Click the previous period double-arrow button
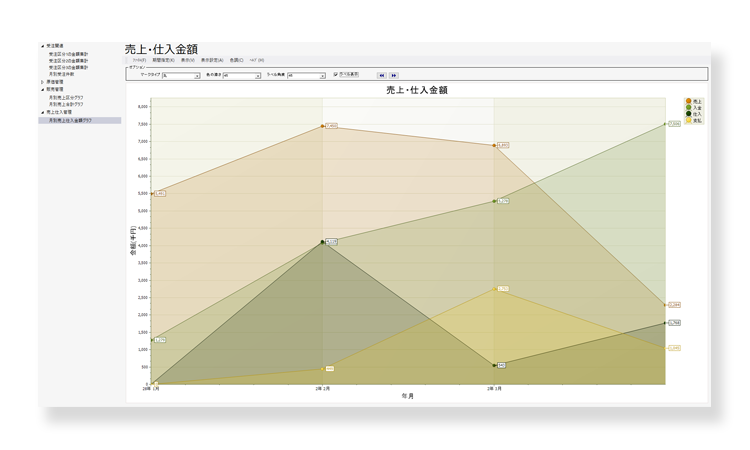The height and width of the screenshot is (450, 750). tap(381, 75)
